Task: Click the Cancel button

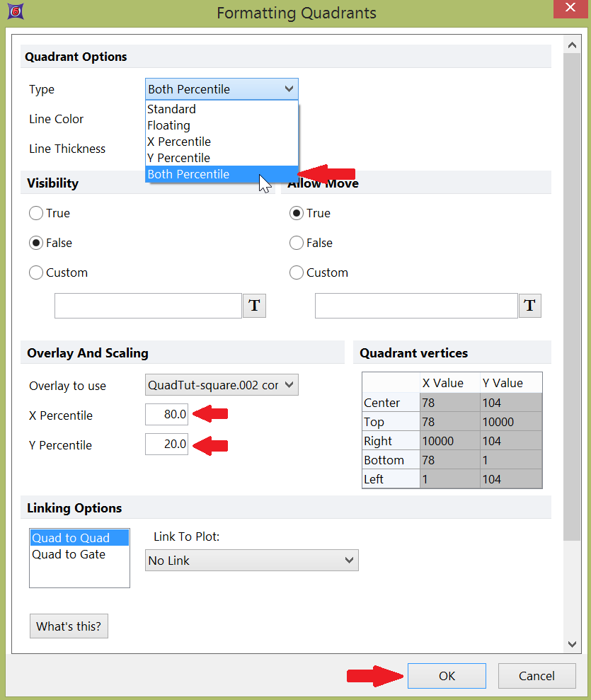Action: pyautogui.click(x=537, y=676)
